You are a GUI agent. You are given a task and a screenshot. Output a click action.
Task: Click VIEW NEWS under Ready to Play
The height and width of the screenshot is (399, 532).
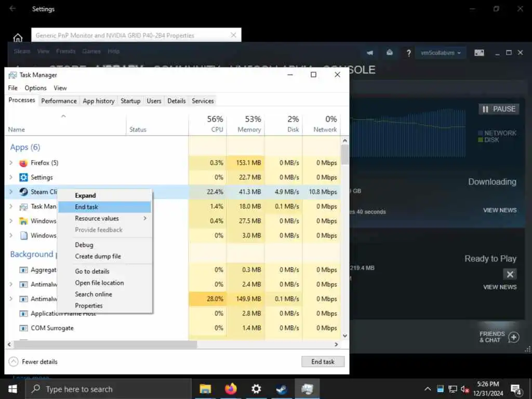[x=500, y=287]
